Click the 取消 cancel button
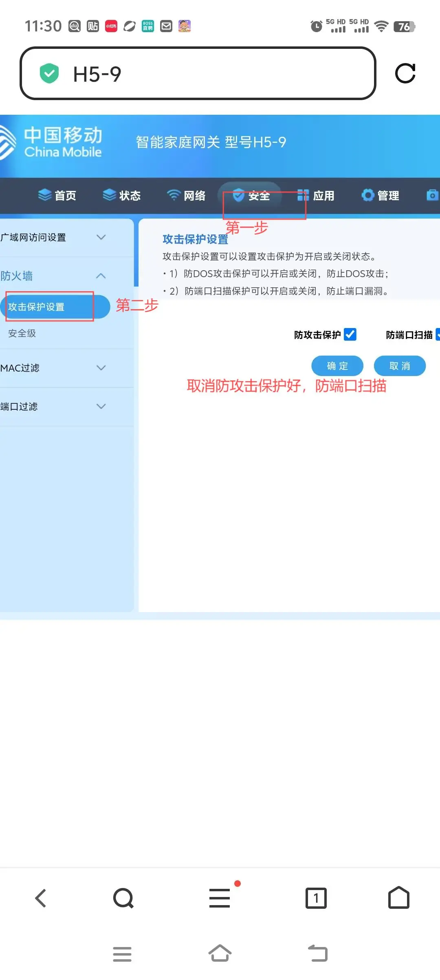 [400, 366]
